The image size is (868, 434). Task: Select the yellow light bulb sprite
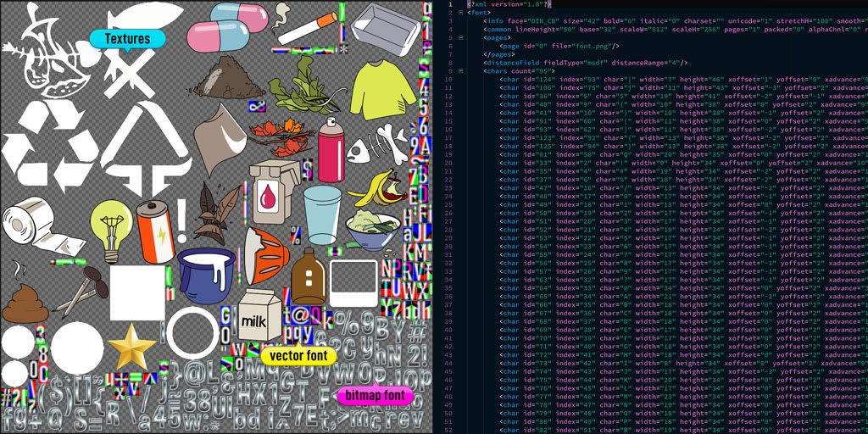pos(113,230)
